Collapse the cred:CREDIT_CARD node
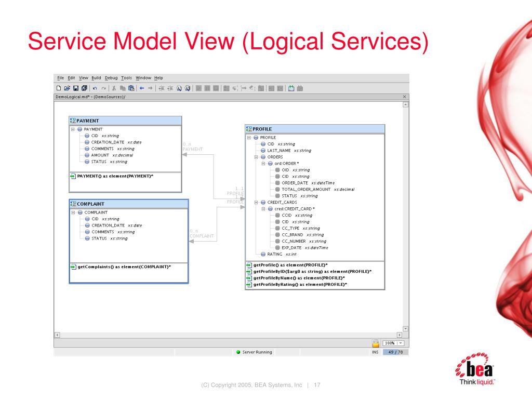 pyautogui.click(x=263, y=209)
